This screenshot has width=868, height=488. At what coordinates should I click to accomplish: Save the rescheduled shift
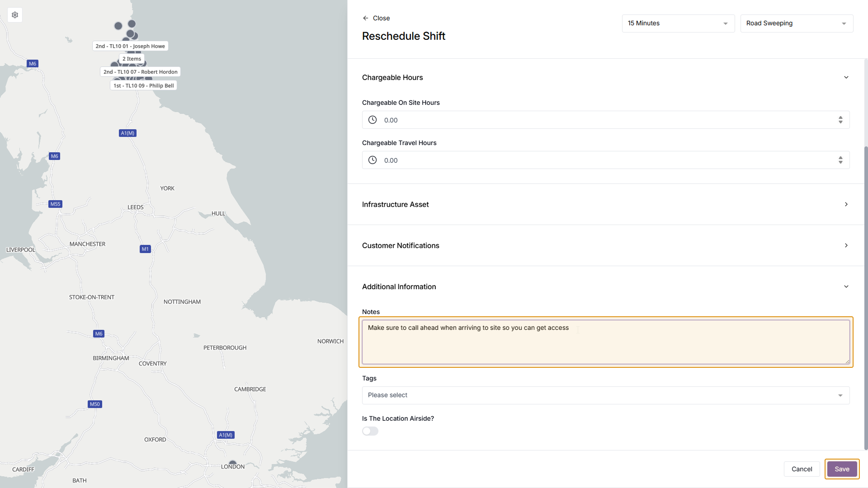click(842, 469)
